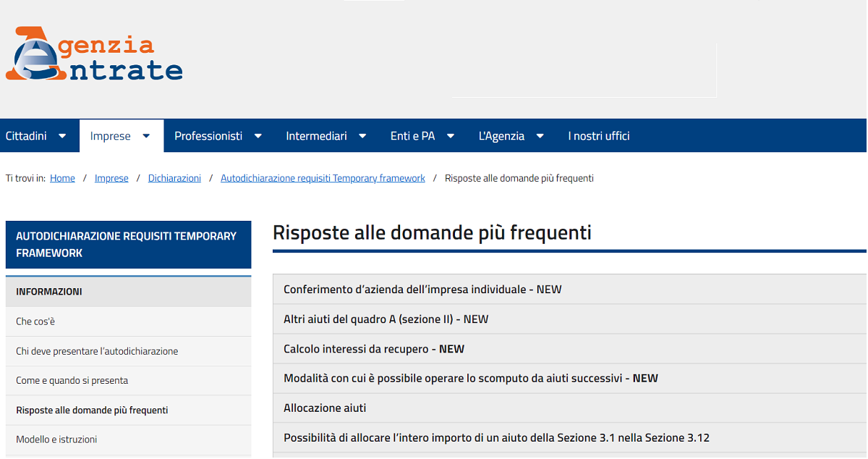Expand Possibilità di allocare l'intero importo FAQ
The height and width of the screenshot is (459, 868).
pos(570,437)
